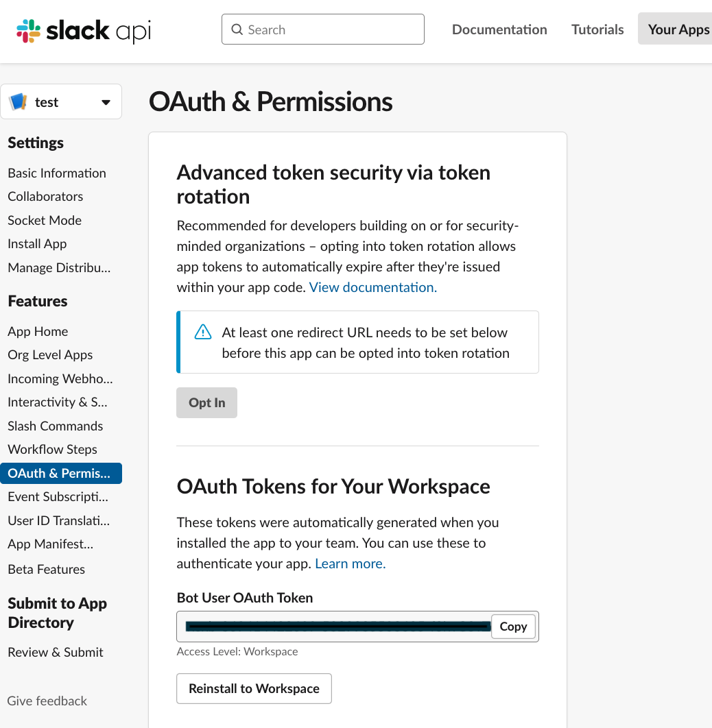Viewport: 712px width, 728px height.
Task: Open Event Subscriptions in sidebar
Action: (58, 497)
